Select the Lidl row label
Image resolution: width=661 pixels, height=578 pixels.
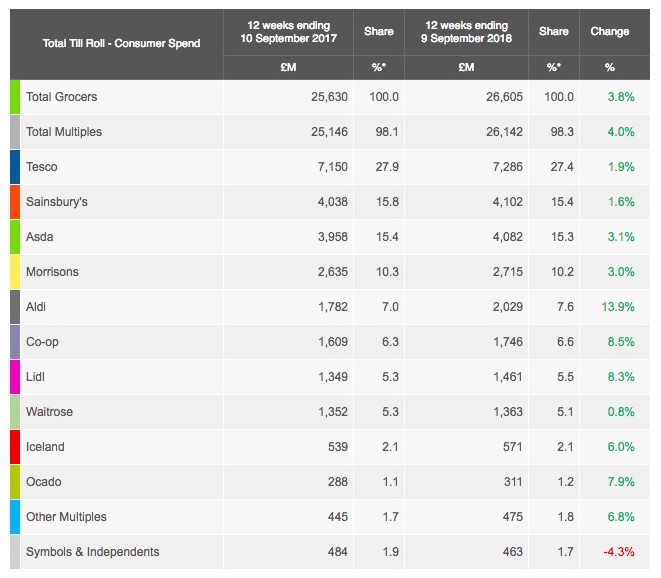(x=35, y=377)
